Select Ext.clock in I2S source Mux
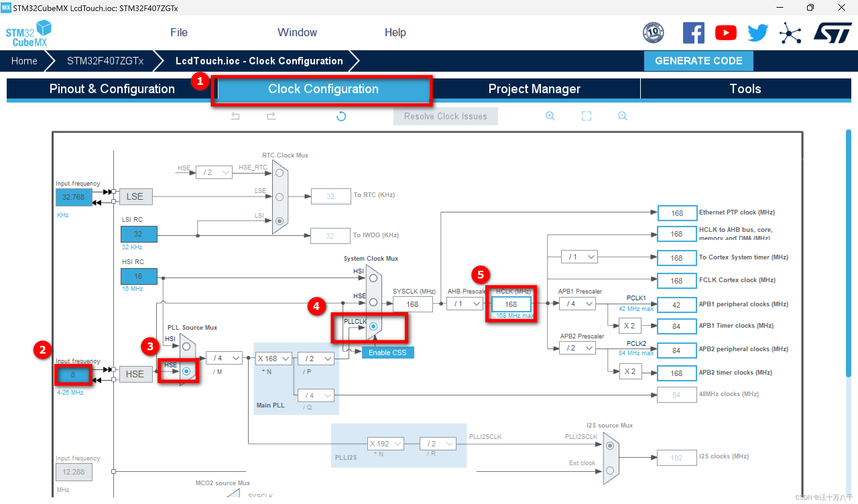 click(x=610, y=470)
